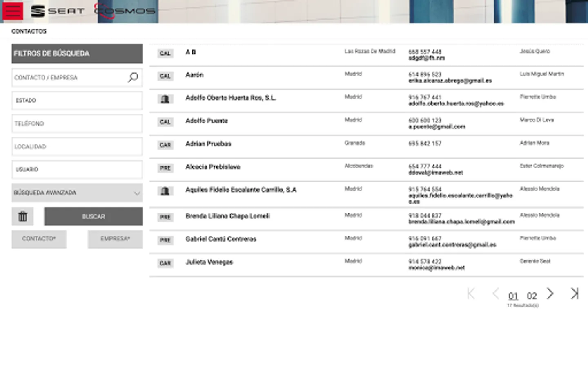Image resolution: width=588 pixels, height=368 pixels.
Task: Click user Adrian Mora
Action: pos(534,143)
